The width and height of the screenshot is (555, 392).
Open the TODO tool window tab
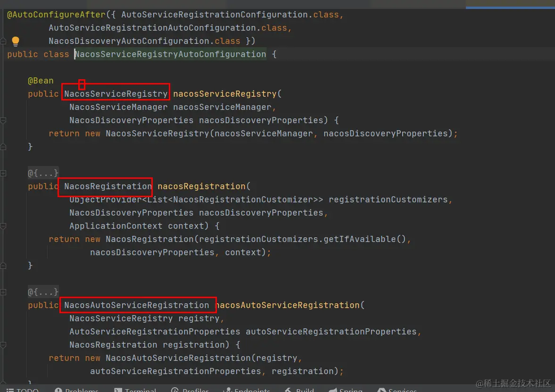pos(22,390)
